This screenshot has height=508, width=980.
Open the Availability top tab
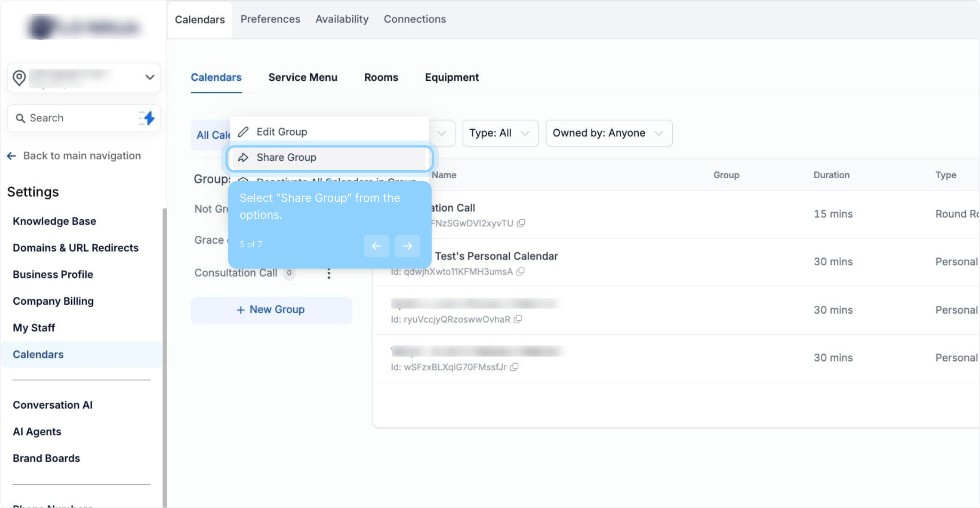tap(342, 19)
